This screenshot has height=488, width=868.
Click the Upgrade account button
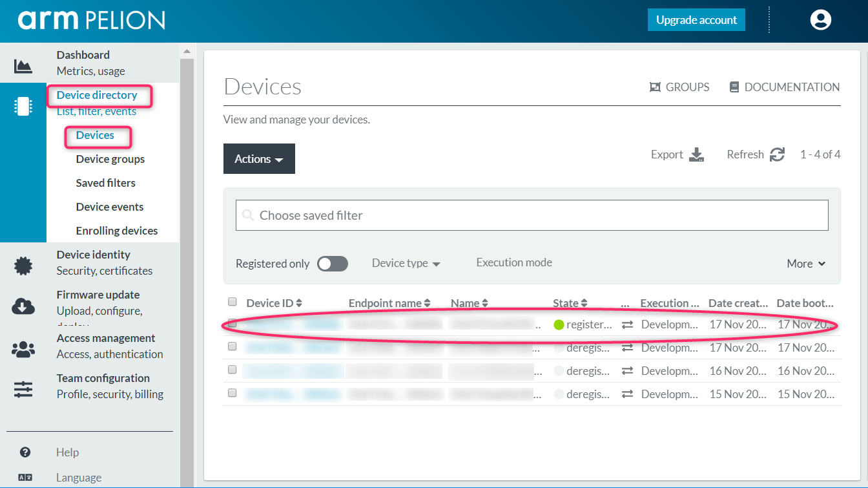pyautogui.click(x=696, y=20)
